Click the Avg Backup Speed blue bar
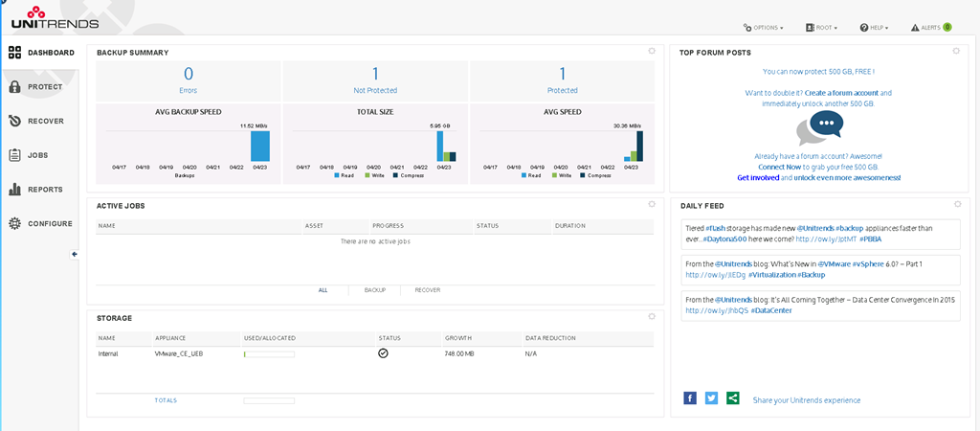Screen dimensions: 980x431 tap(260, 146)
